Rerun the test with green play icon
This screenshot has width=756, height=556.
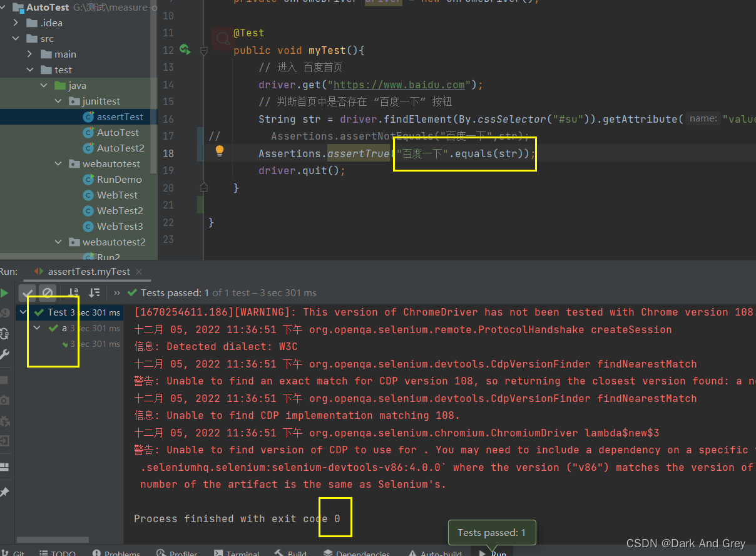tap(3, 293)
